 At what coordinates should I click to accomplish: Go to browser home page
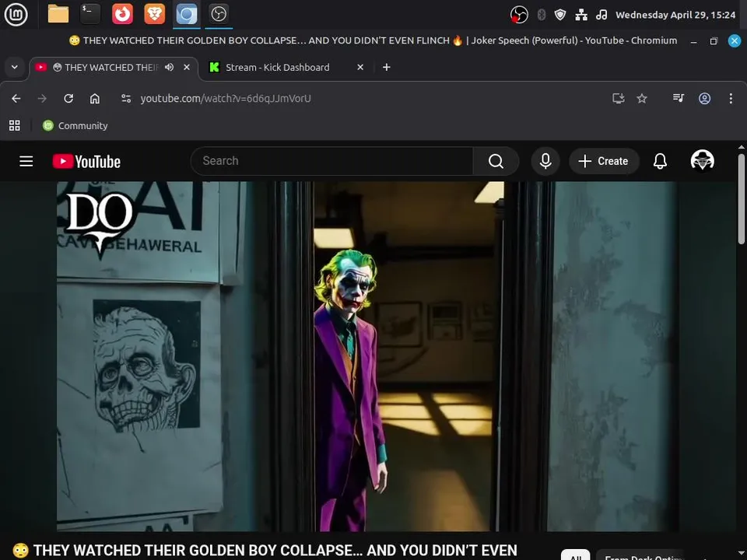[x=95, y=99]
